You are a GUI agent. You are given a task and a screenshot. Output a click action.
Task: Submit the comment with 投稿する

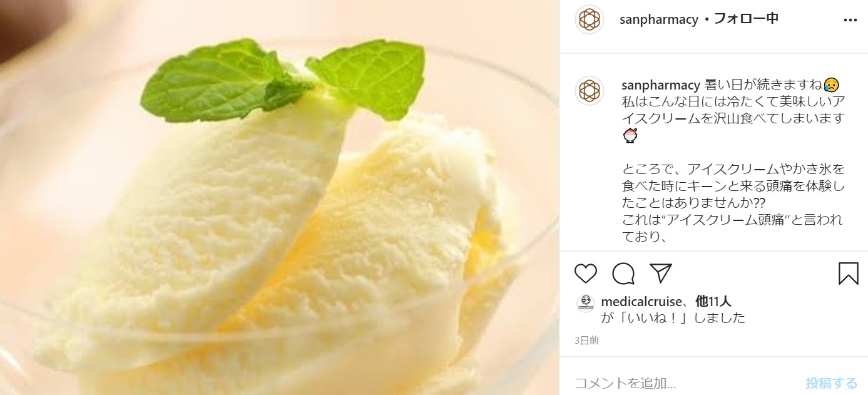[x=831, y=382]
